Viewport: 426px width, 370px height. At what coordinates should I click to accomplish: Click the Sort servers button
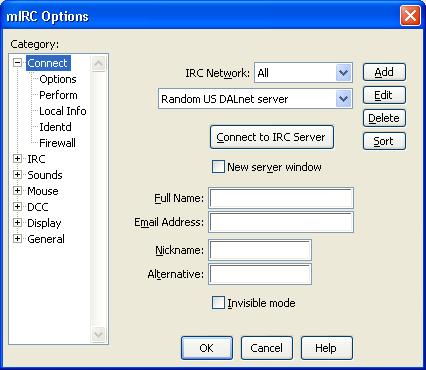tap(384, 141)
